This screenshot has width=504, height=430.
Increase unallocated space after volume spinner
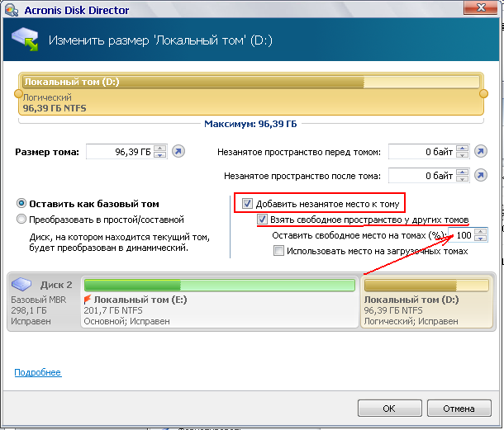click(462, 172)
